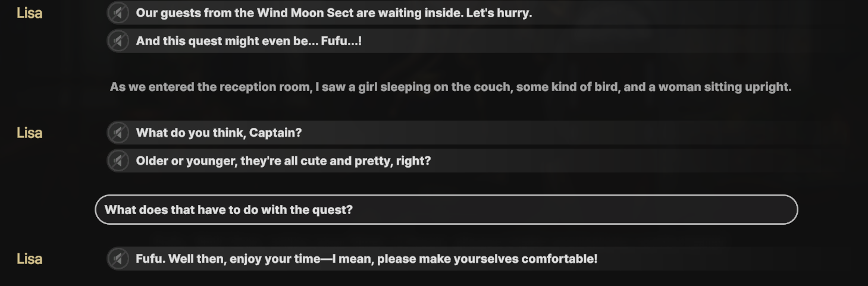Click the Lisa label beside the "Fufu. Well then" line
Viewport: 868px width, 286px height.
29,259
